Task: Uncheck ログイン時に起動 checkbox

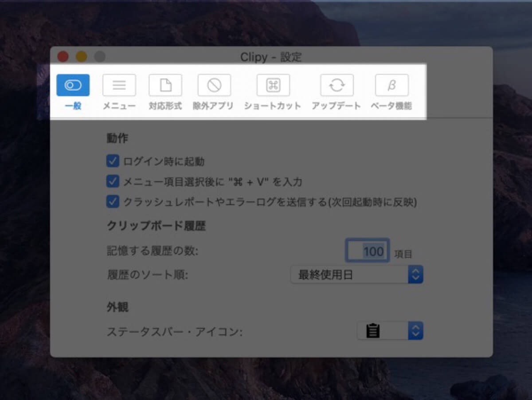Action: [113, 161]
